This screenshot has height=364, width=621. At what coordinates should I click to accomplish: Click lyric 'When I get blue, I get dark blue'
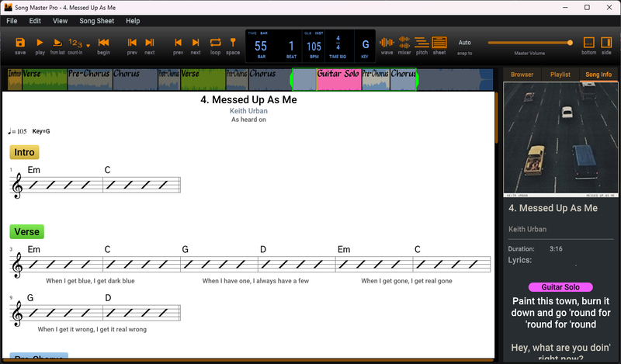pyautogui.click(x=90, y=281)
